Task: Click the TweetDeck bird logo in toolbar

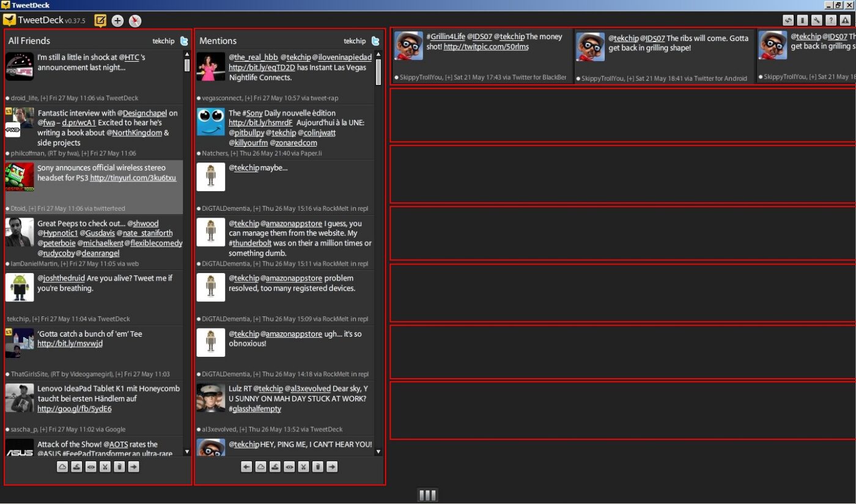Action: 9,20
